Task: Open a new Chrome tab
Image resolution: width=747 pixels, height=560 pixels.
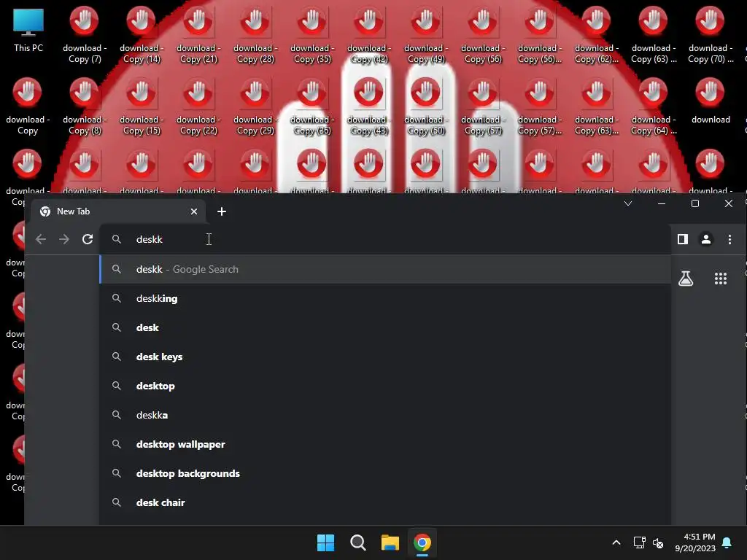Action: pos(222,211)
